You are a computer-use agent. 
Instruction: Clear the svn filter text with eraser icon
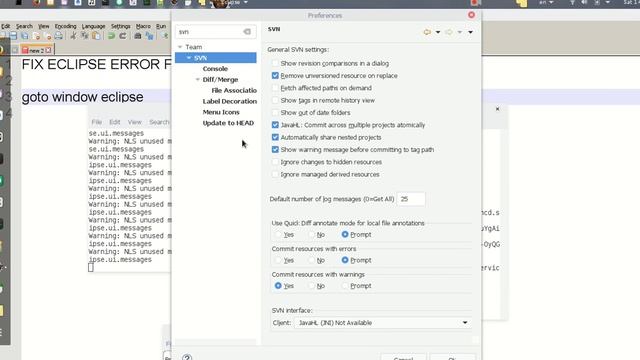(247, 31)
